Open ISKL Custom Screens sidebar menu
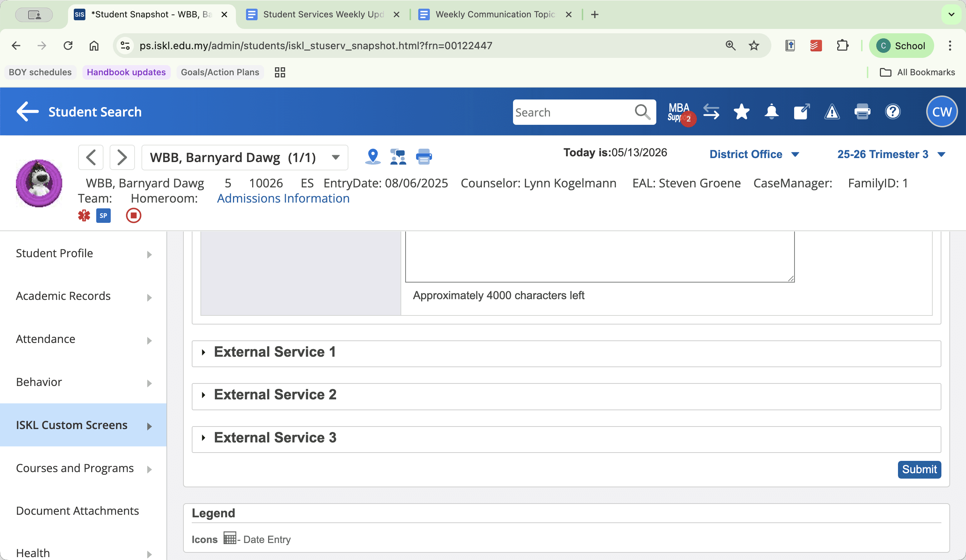 (83, 425)
